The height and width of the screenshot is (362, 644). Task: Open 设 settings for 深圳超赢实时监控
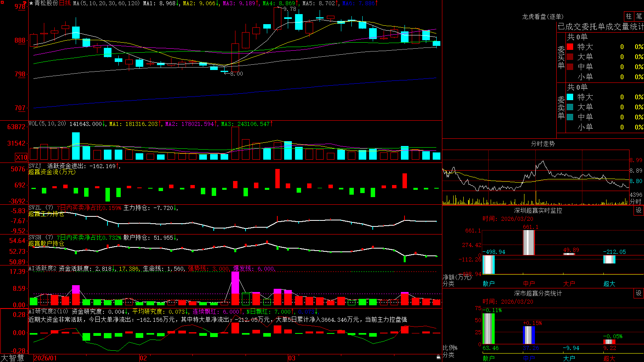(639, 210)
